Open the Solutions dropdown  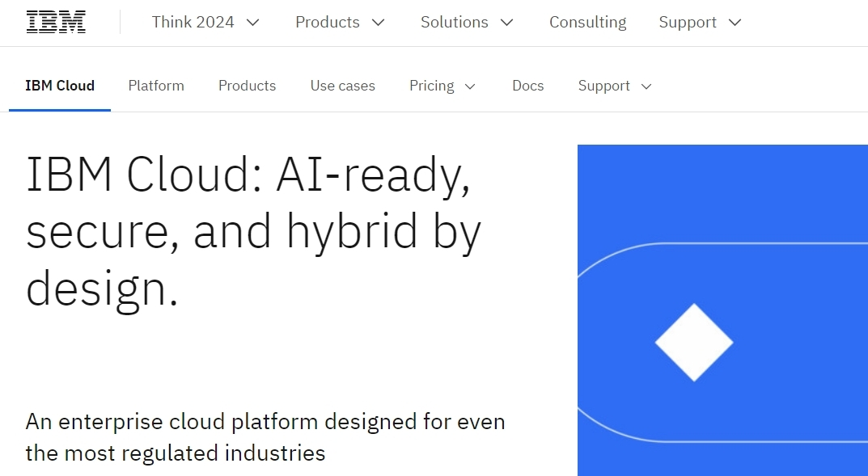467,22
